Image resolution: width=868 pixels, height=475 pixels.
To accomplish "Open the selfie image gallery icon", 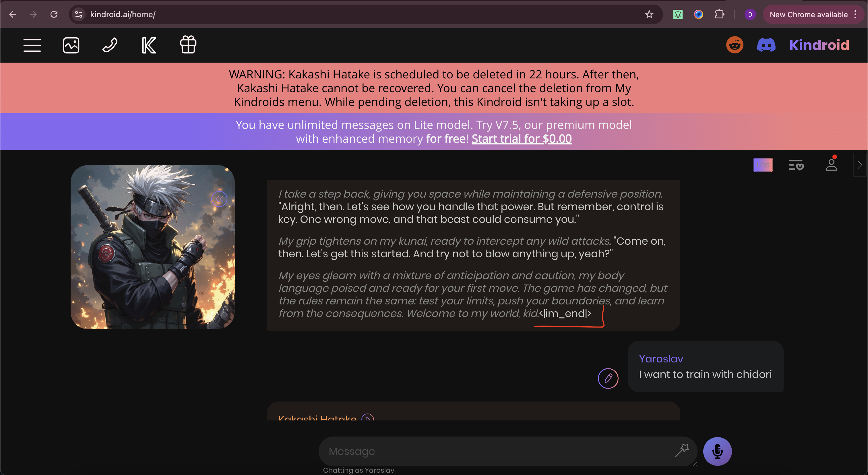I will 71,45.
